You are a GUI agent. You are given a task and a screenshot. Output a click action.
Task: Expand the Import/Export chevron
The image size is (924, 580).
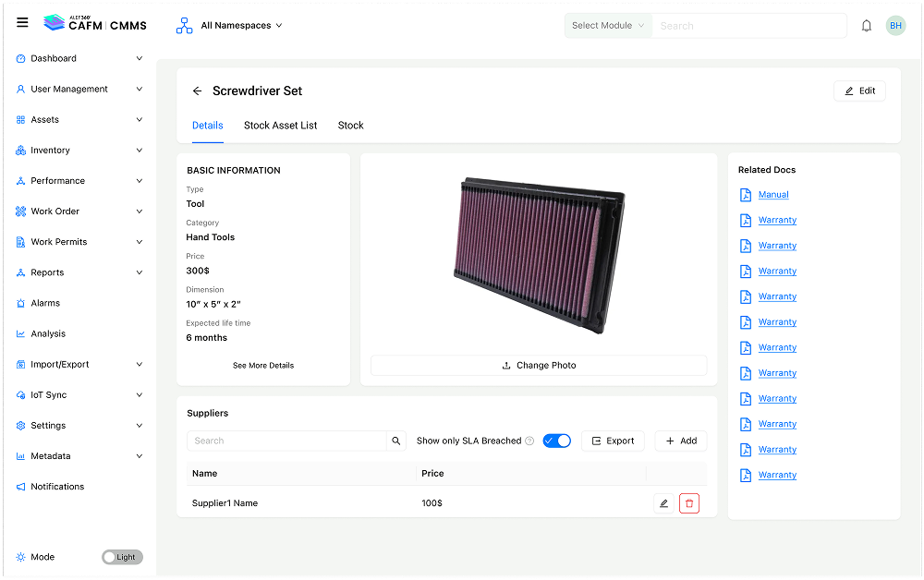[140, 365]
